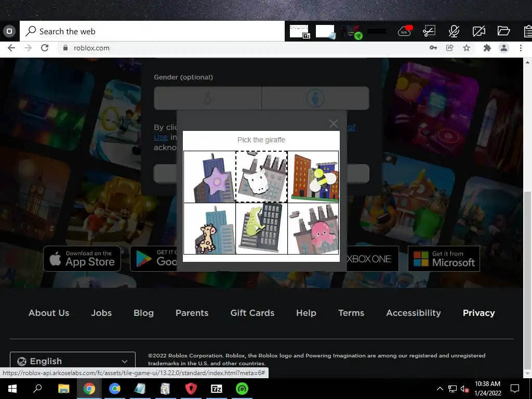
Task: Select the female gender option
Action: tap(208, 98)
